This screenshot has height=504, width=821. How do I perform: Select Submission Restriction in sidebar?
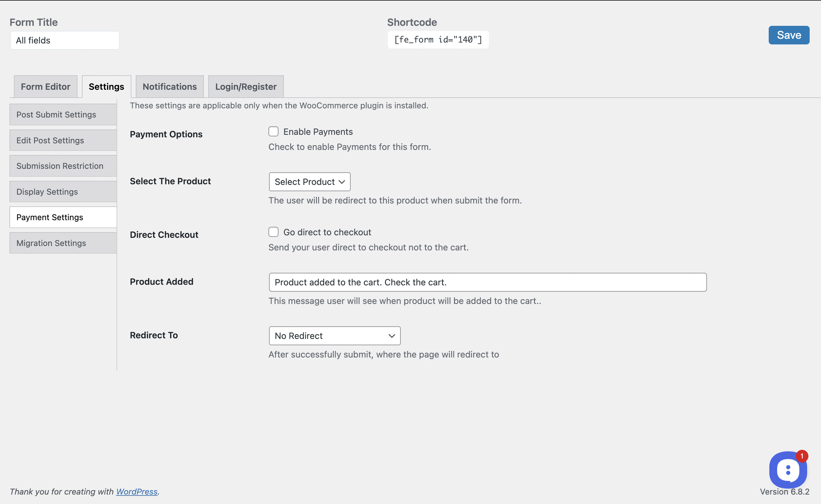tap(63, 166)
